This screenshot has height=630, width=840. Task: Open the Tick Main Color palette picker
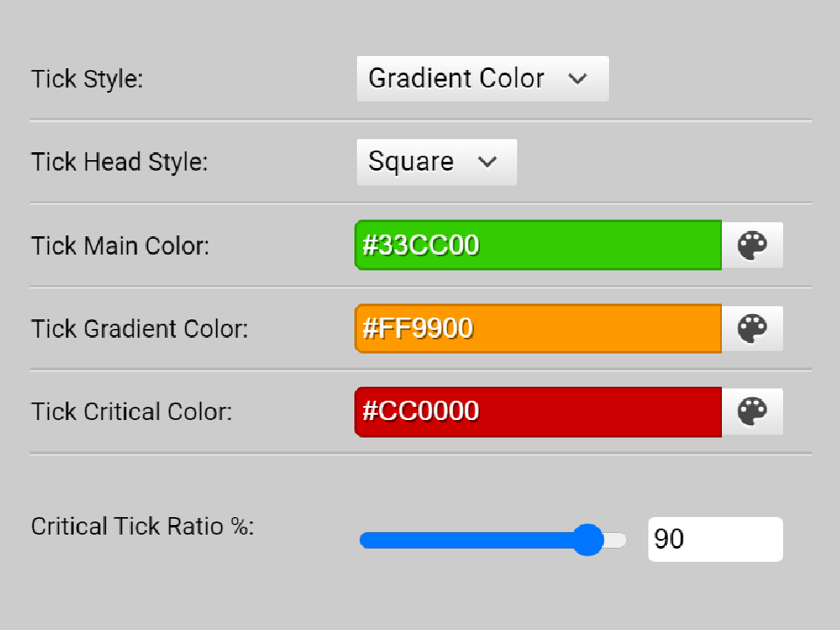tap(752, 245)
